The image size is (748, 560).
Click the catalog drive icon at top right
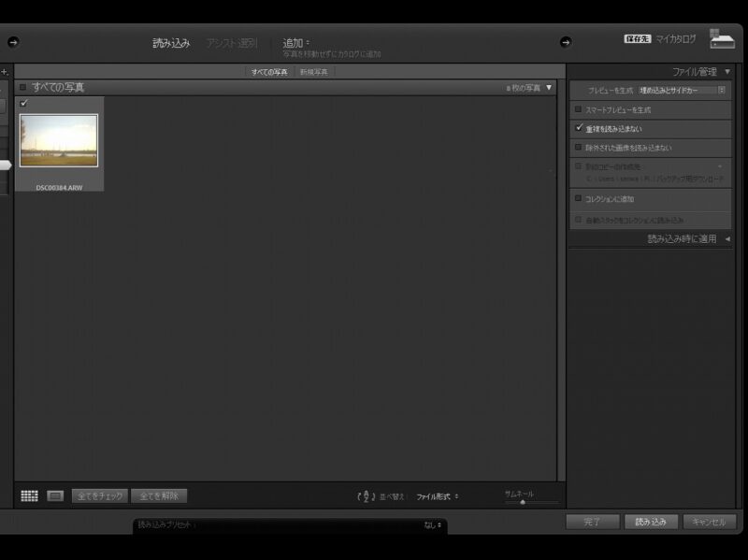click(722, 39)
